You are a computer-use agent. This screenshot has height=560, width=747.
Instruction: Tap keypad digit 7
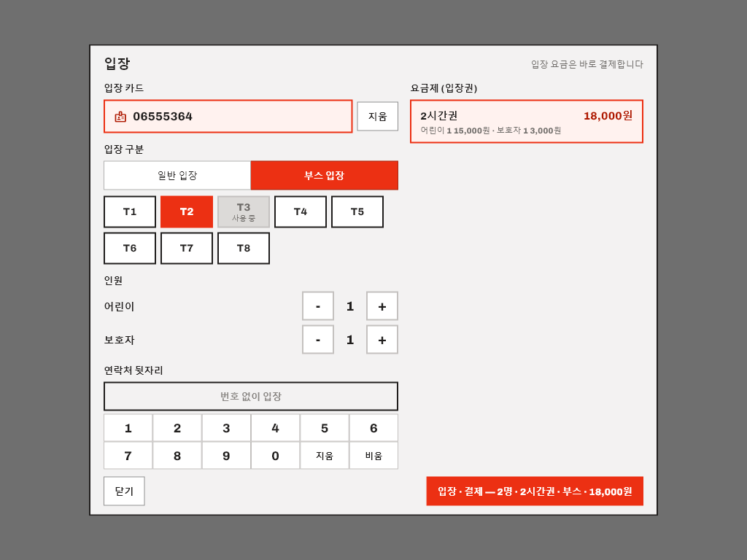(x=128, y=456)
